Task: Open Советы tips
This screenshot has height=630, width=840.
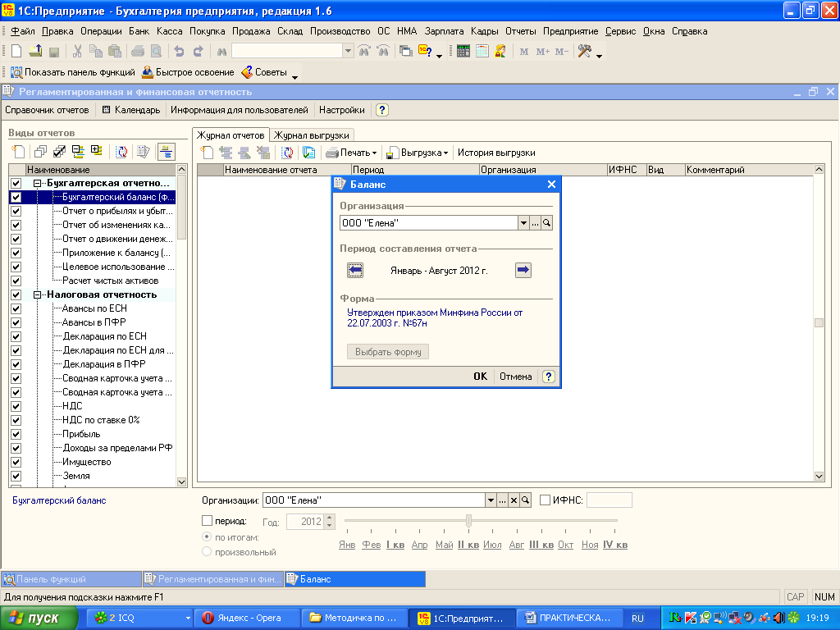Action: click(x=264, y=72)
